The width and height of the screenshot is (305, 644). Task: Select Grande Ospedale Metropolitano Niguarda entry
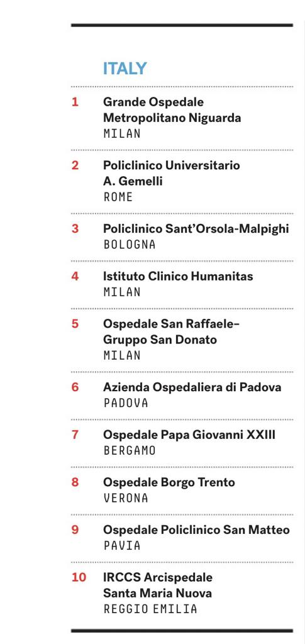click(x=172, y=109)
